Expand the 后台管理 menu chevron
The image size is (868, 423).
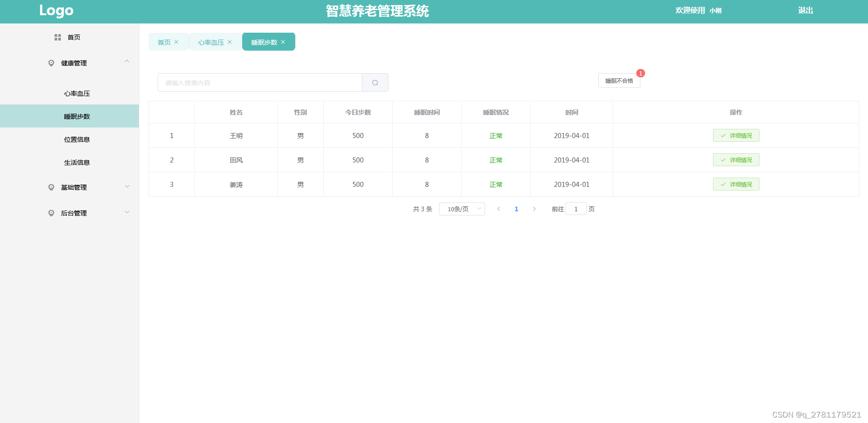point(127,212)
